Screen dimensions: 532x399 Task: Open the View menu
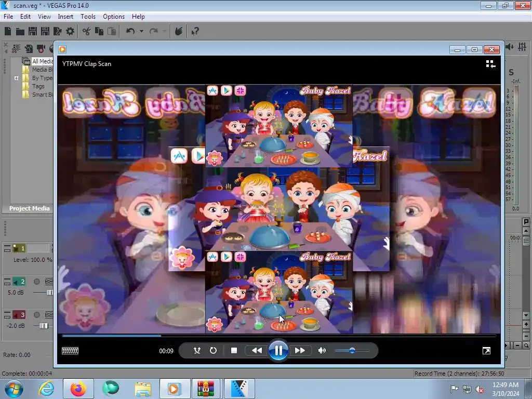[x=44, y=16]
